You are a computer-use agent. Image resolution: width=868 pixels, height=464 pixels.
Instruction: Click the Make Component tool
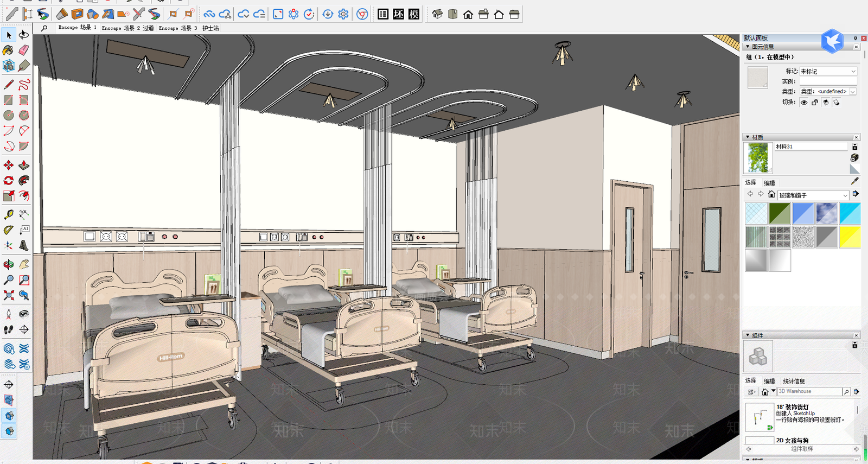(9, 66)
